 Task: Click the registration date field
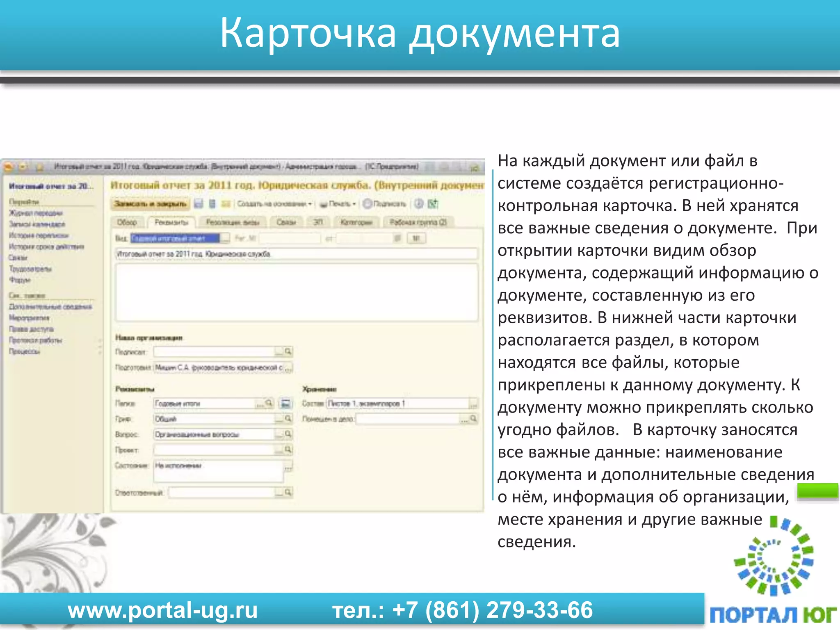364,238
